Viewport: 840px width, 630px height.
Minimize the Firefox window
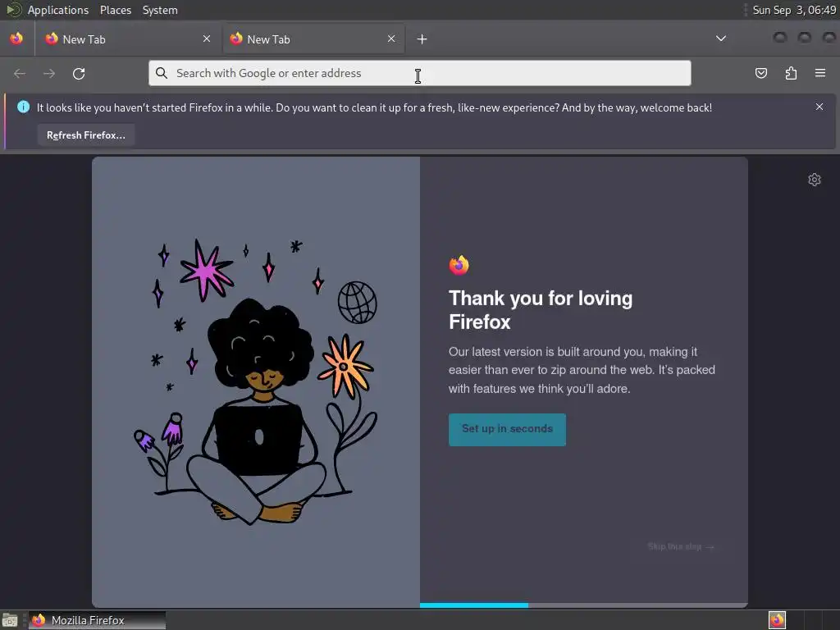point(780,38)
